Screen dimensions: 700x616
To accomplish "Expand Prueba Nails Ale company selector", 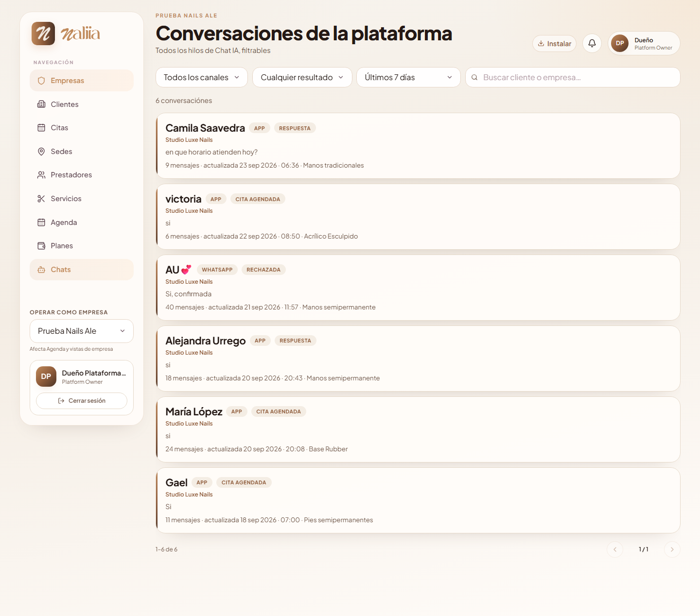I will pos(82,331).
